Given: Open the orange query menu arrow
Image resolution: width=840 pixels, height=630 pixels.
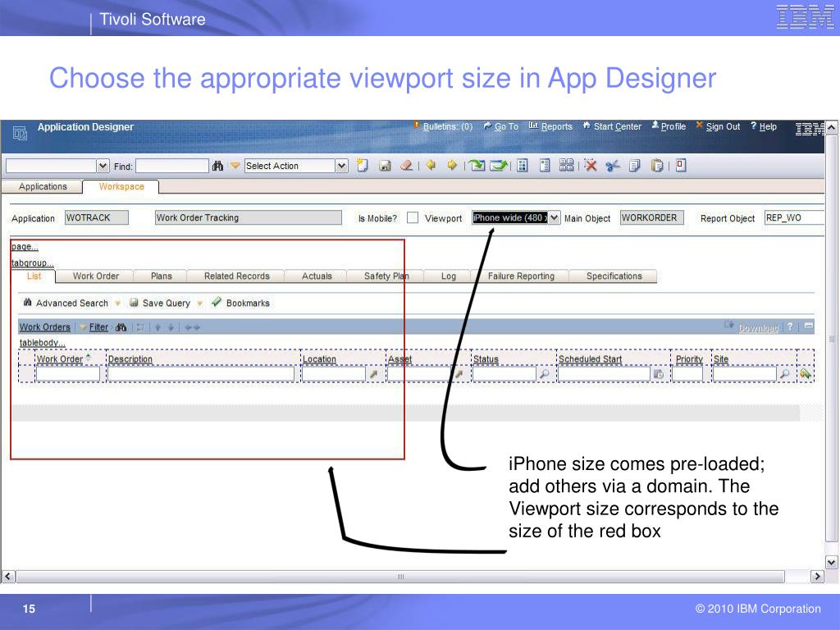Looking at the screenshot, I should (235, 166).
